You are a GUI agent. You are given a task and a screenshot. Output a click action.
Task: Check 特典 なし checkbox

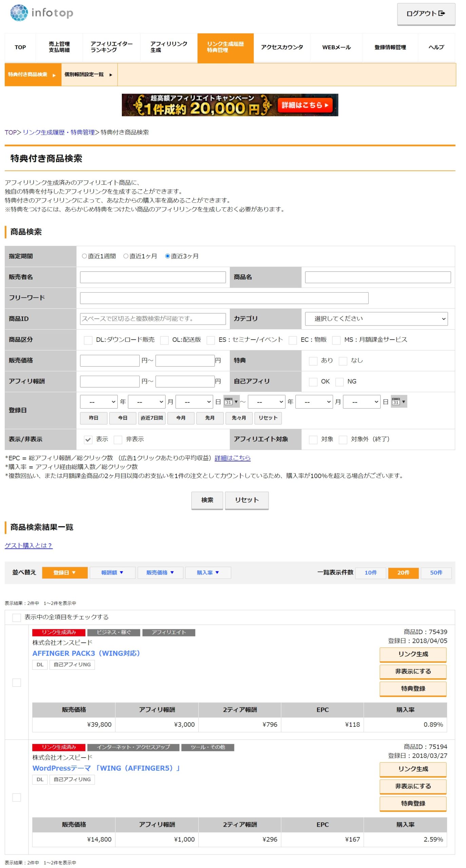(x=343, y=361)
